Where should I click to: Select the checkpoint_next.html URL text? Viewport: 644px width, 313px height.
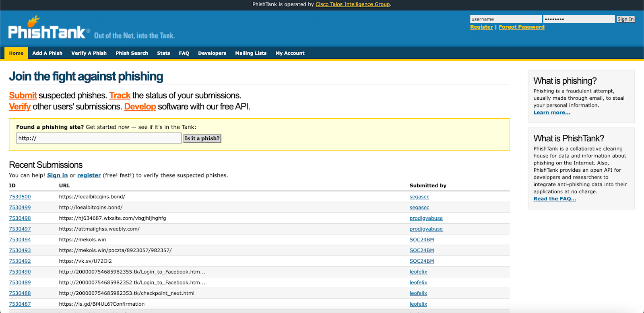(x=127, y=293)
